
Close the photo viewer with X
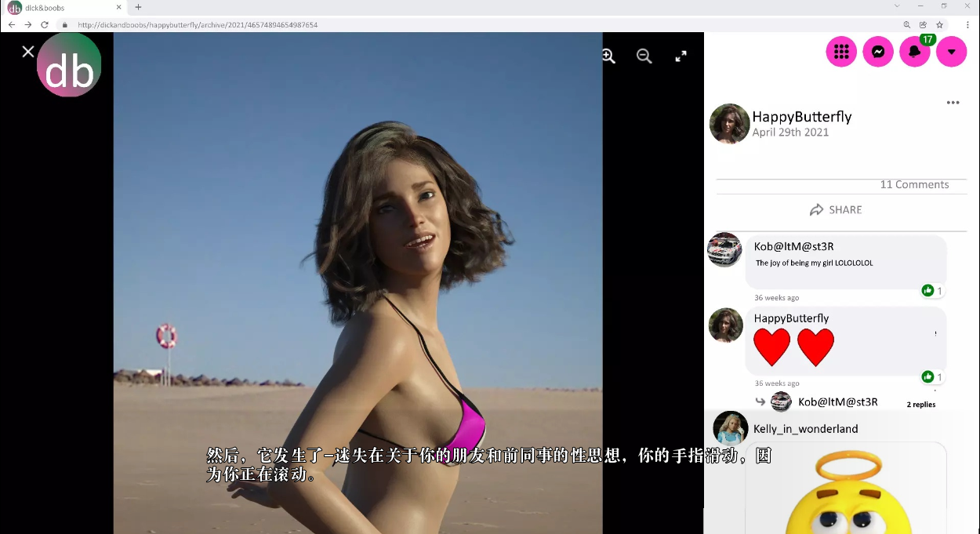[28, 52]
